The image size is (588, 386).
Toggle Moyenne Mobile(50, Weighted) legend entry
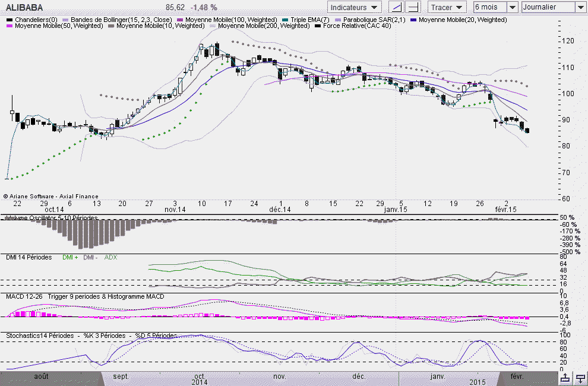tap(55, 26)
